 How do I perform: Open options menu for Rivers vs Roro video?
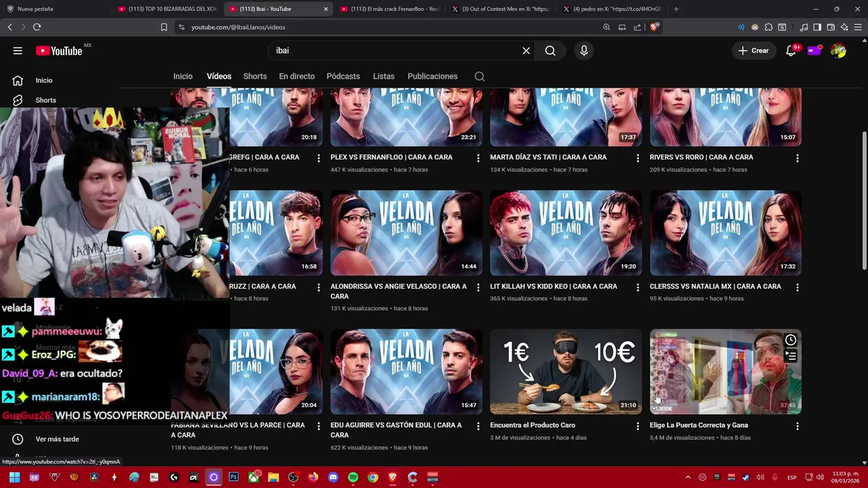point(797,158)
